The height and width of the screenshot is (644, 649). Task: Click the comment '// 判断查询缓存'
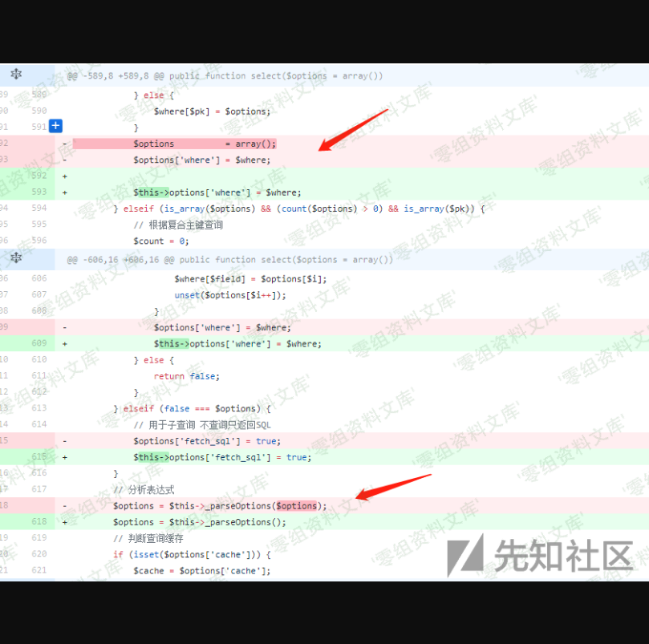[148, 538]
